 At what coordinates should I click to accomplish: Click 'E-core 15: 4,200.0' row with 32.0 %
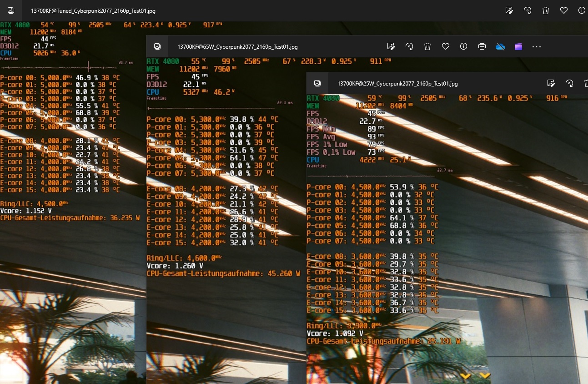[x=212, y=243]
